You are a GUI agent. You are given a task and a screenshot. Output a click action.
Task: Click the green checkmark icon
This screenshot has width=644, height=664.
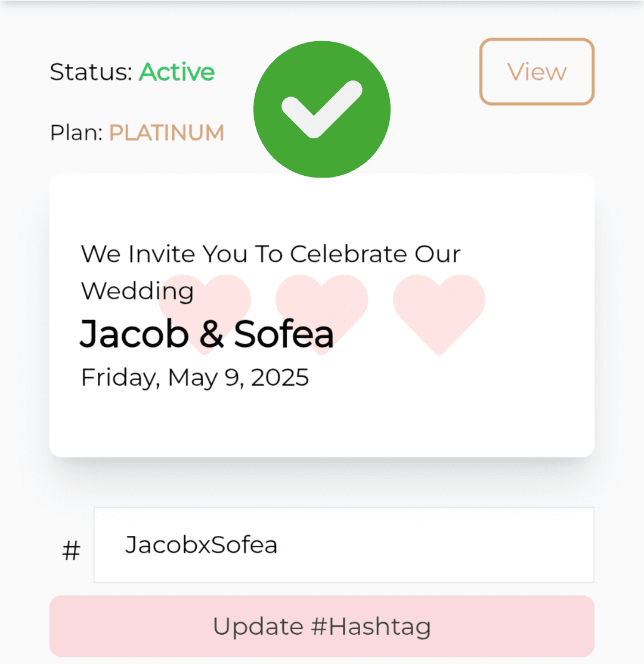click(322, 110)
